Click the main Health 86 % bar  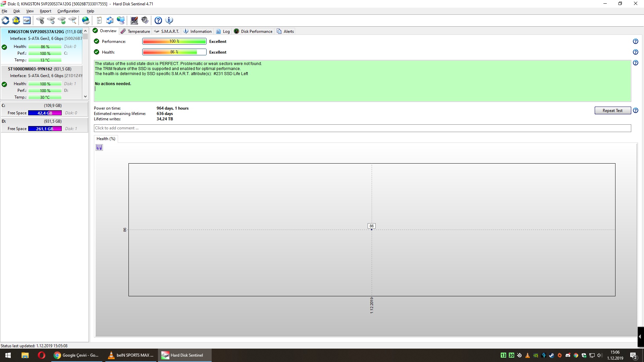coord(174,52)
